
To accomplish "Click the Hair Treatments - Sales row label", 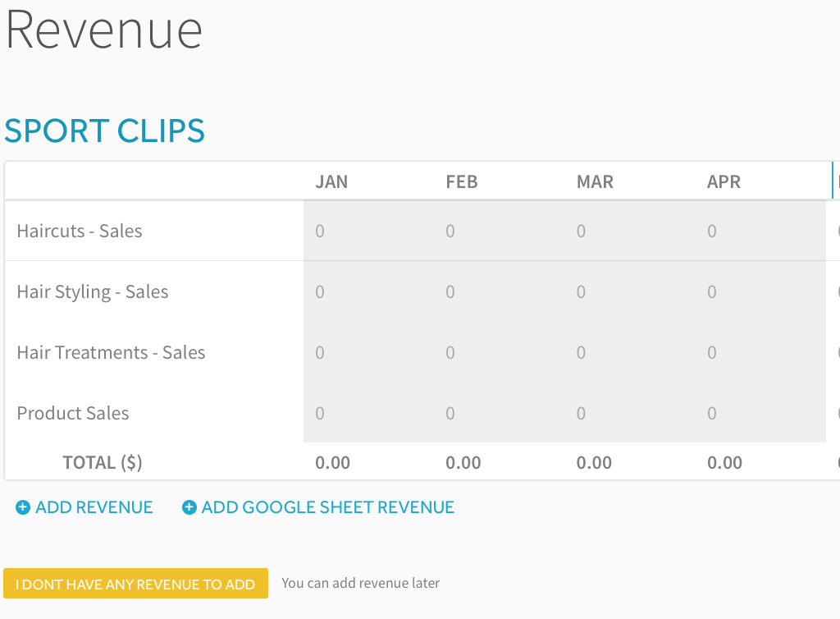I will [111, 352].
